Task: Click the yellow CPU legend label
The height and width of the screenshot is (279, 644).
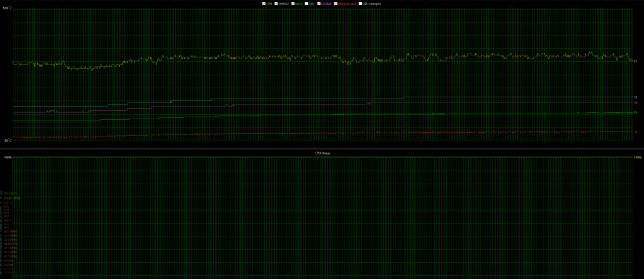Action: click(x=269, y=4)
